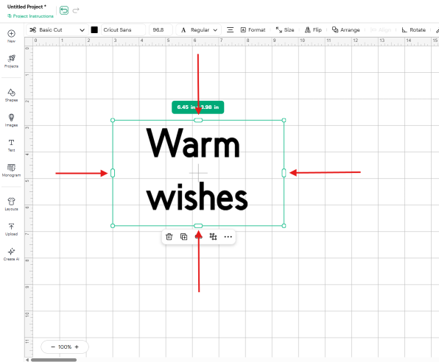This screenshot has width=439, height=362.
Task: Open the Layouts panel
Action: 11,204
